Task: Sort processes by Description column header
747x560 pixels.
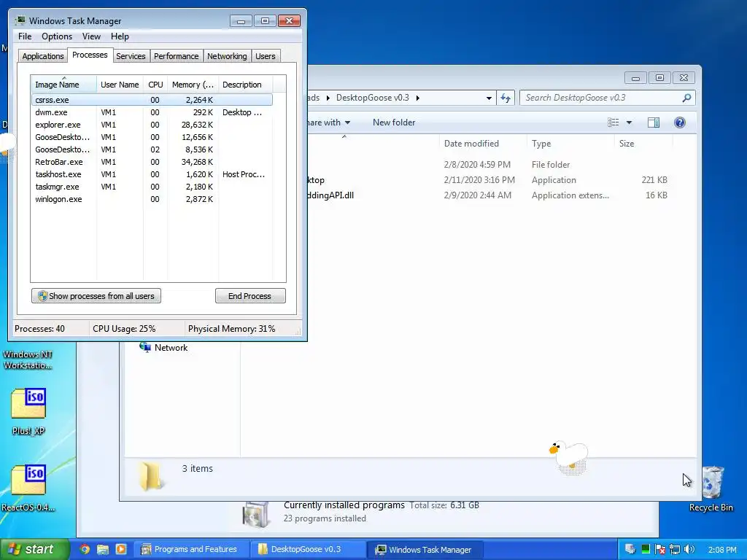Action: pos(245,85)
